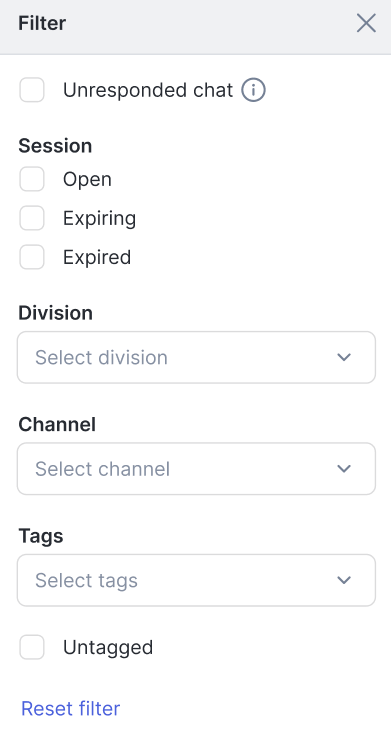Click the chevron arrow in Division field
Image resolution: width=391 pixels, height=742 pixels.
[344, 357]
